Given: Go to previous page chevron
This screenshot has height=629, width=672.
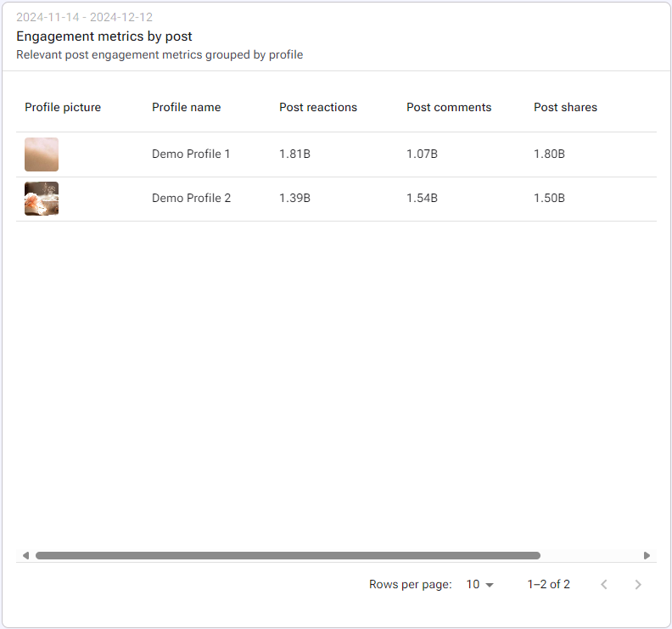Looking at the screenshot, I should (x=604, y=584).
